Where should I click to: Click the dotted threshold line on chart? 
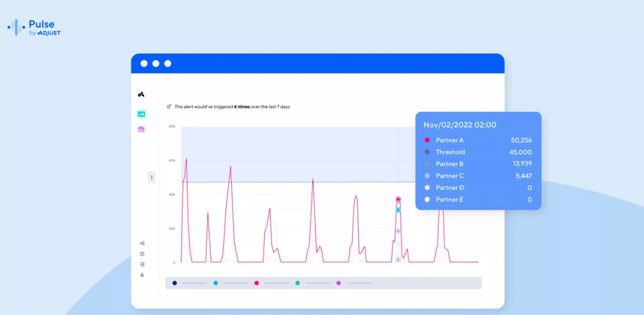(298, 182)
